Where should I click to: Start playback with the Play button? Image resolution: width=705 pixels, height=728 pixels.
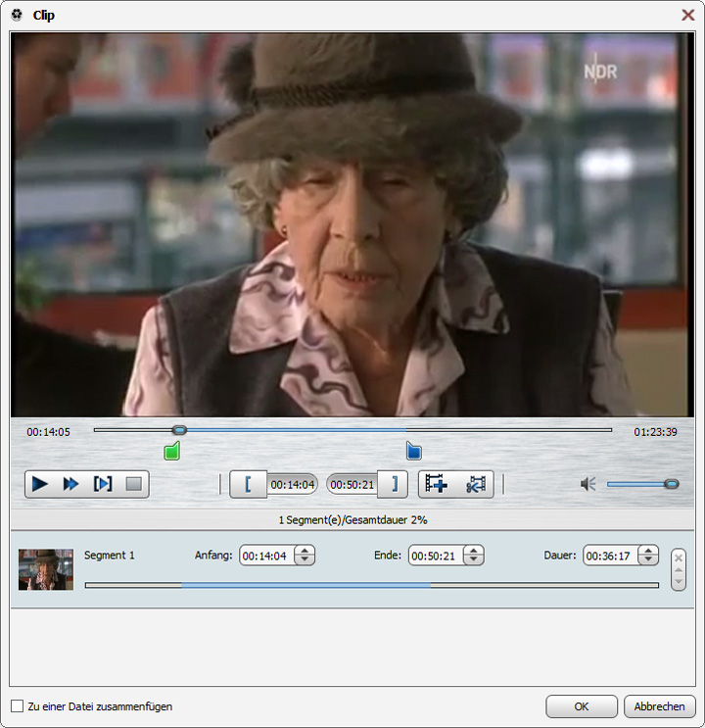pos(40,484)
